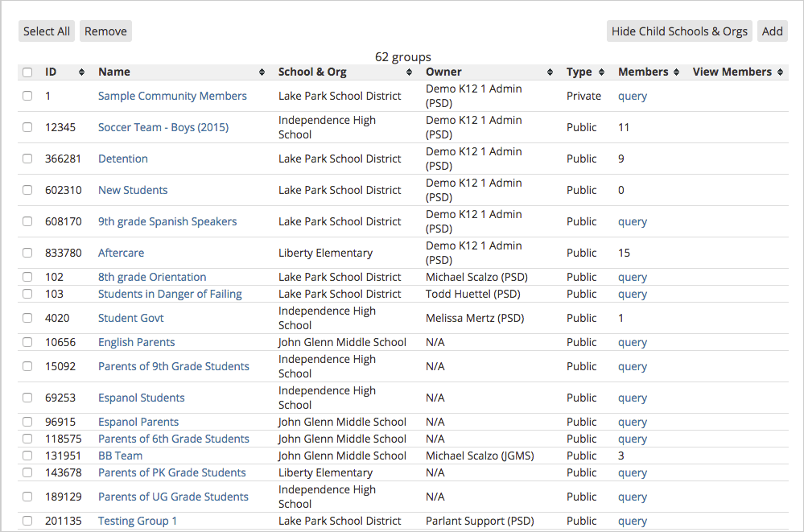
Task: Click the '62 groups' count label
Action: point(403,57)
